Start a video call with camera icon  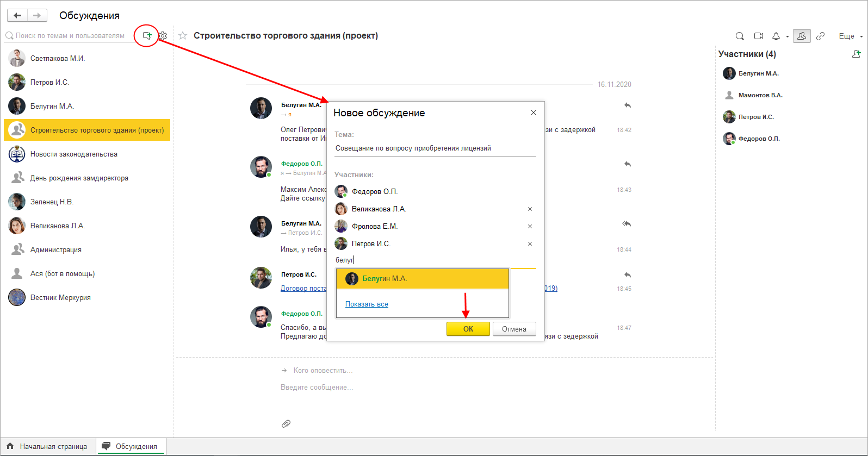pyautogui.click(x=759, y=36)
